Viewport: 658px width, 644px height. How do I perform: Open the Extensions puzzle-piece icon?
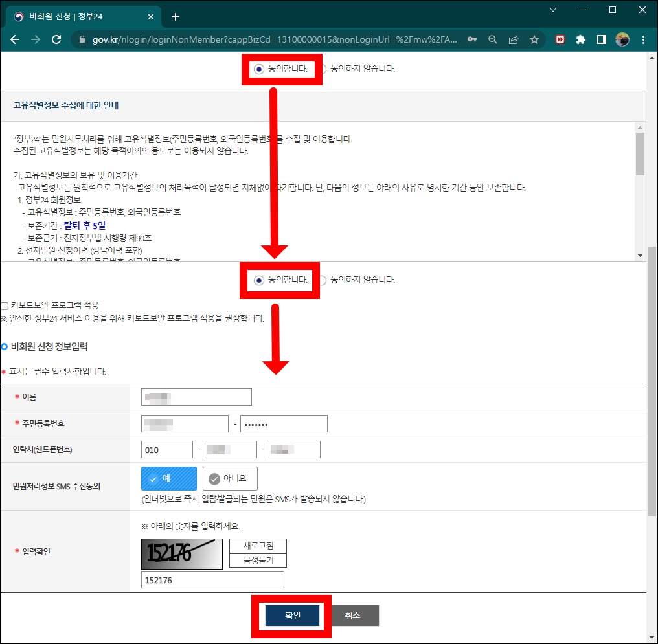(580, 39)
